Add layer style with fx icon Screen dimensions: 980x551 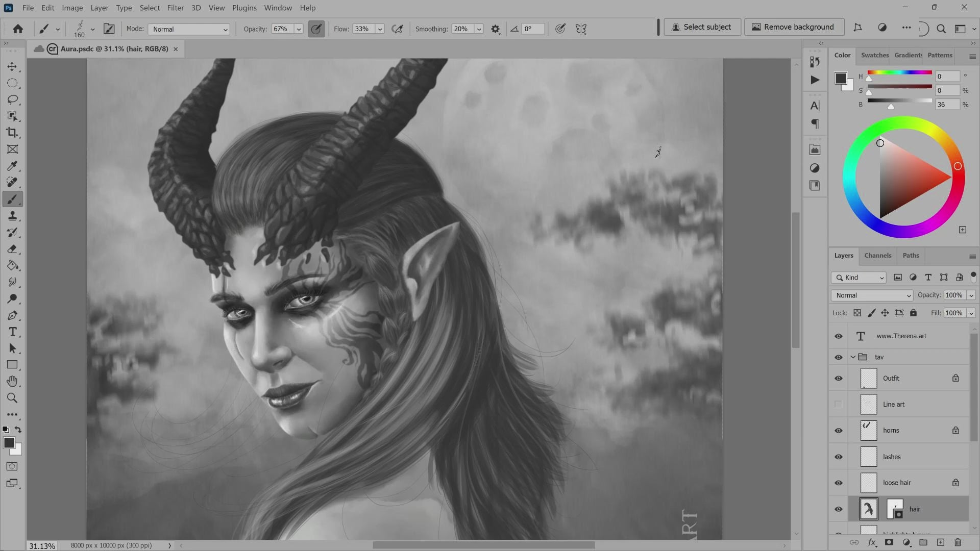pyautogui.click(x=872, y=542)
